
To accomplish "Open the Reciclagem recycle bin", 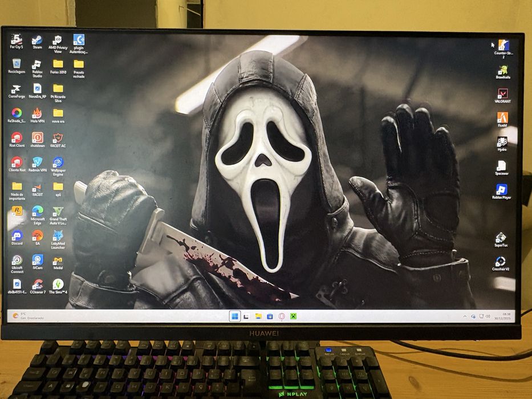I will point(17,66).
